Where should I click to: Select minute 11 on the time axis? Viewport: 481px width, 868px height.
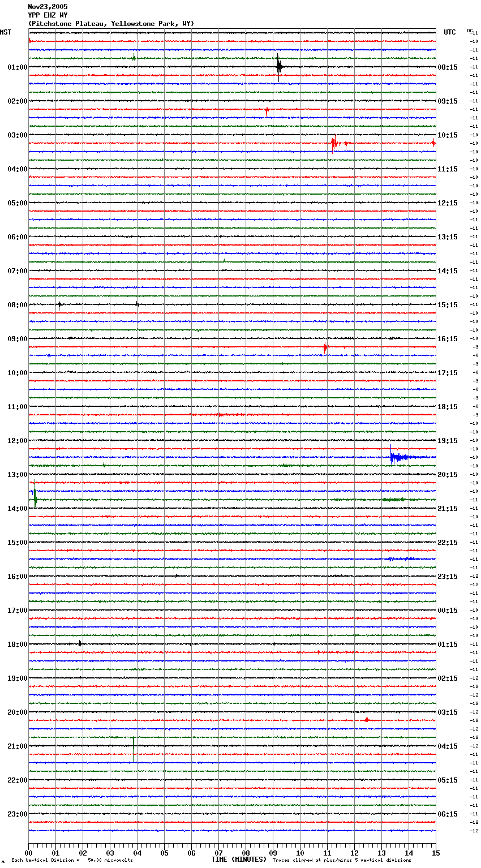coord(327,853)
